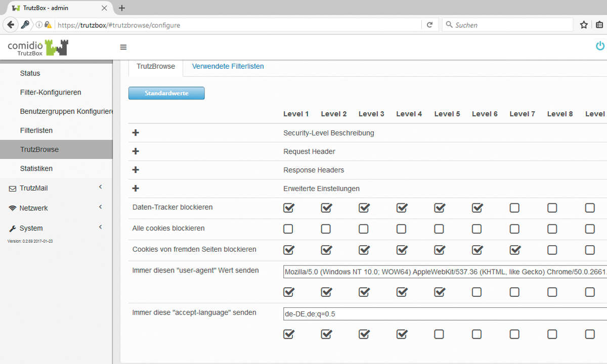This screenshot has width=607, height=364.
Task: Toggle the sidebar with the hamburger icon
Action: (123, 47)
